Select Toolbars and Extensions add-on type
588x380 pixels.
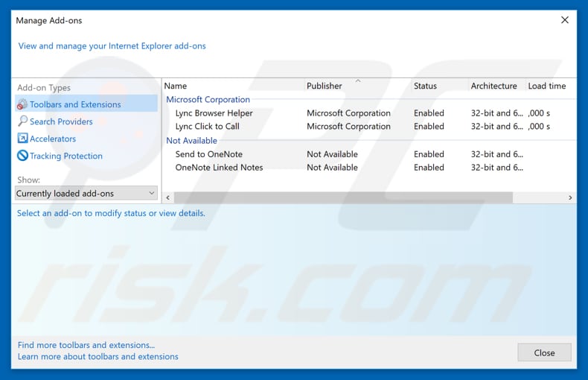(x=86, y=104)
